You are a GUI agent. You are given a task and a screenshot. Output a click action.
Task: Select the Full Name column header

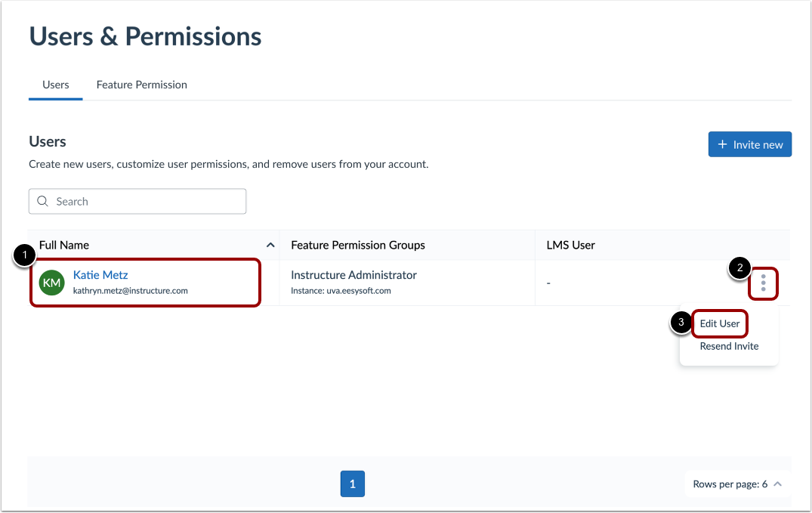click(64, 245)
